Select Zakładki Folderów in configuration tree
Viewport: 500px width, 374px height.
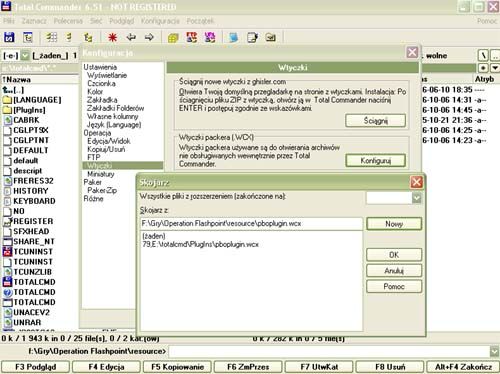116,108
